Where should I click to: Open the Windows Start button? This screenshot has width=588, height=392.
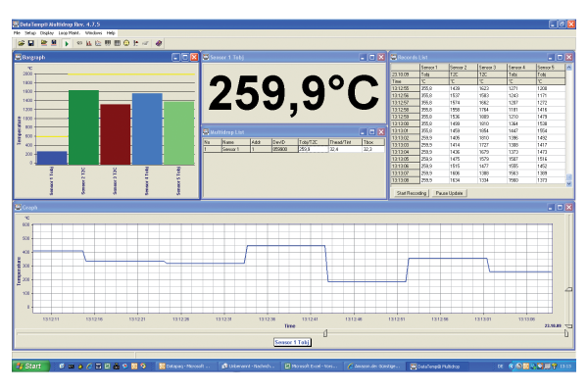pyautogui.click(x=30, y=367)
